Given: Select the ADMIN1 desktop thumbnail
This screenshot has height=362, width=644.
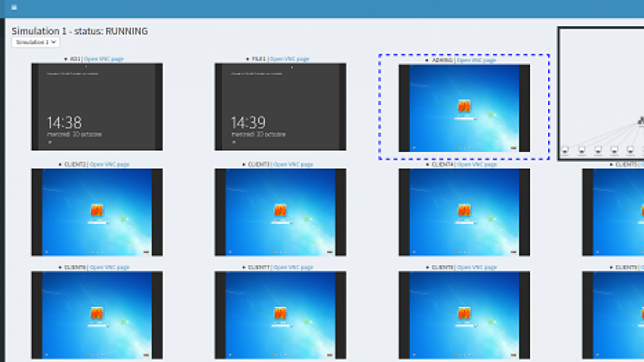Looking at the screenshot, I should tap(464, 108).
